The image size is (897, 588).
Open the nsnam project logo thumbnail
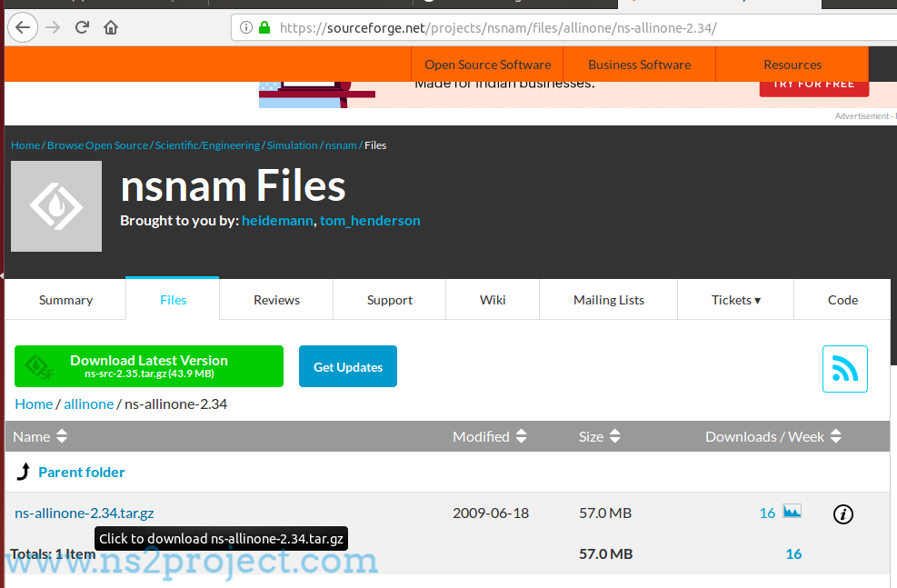[x=56, y=206]
